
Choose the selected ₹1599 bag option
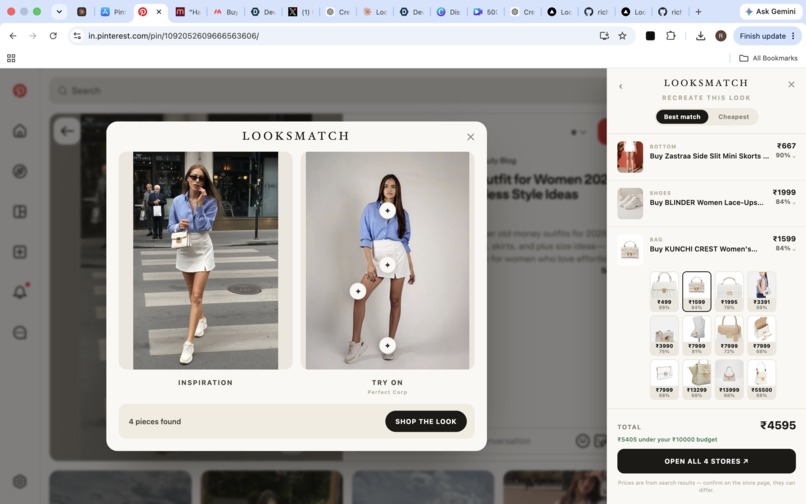[697, 292]
